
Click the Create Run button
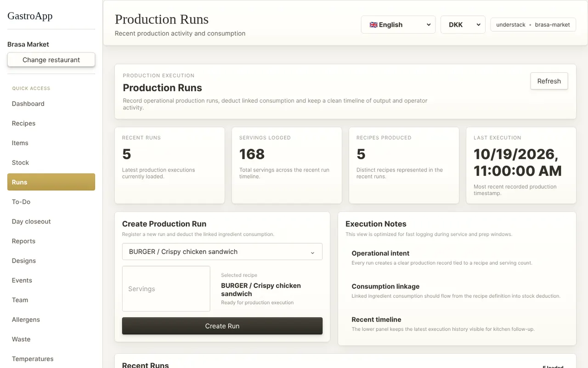222,326
